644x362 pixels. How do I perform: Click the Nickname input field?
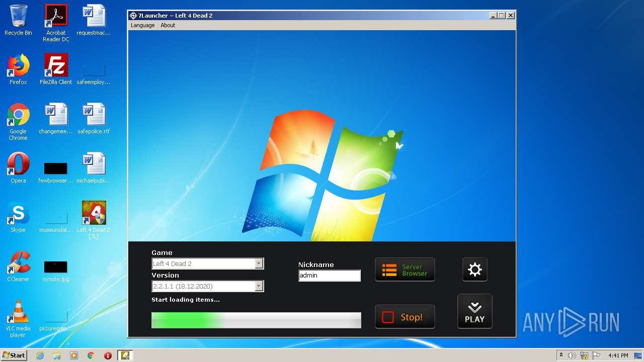coord(330,276)
